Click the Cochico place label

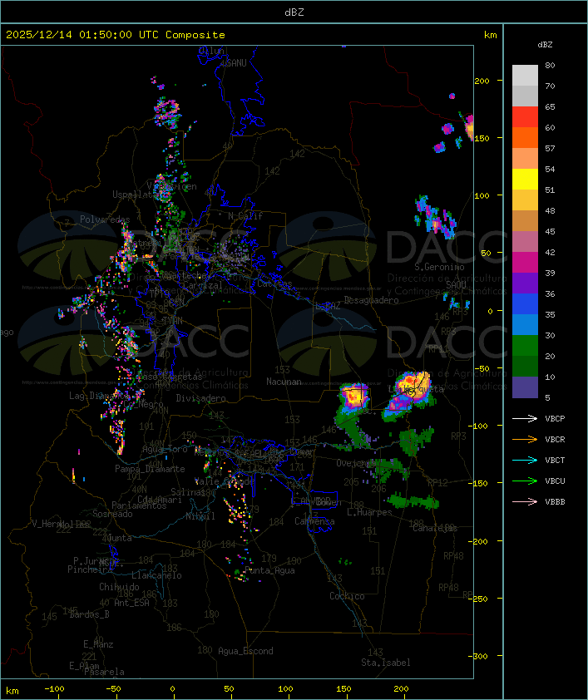[x=347, y=596]
